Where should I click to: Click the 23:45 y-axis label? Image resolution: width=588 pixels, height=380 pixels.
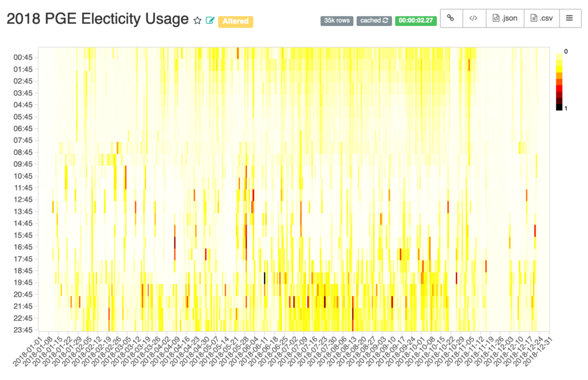tap(23, 330)
